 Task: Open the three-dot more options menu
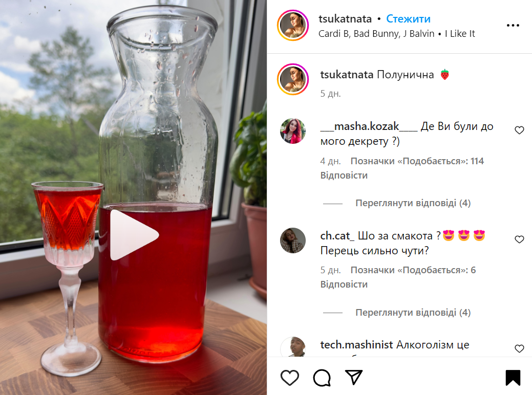click(513, 26)
